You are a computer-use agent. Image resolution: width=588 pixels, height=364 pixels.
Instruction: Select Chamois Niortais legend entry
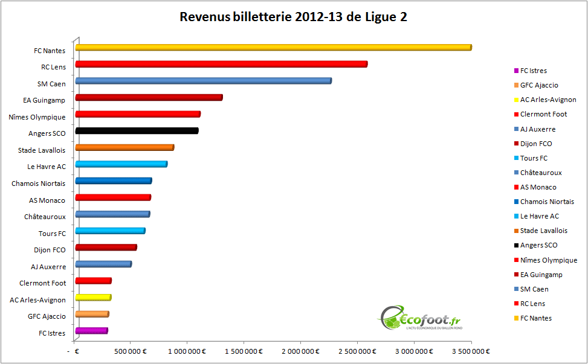pos(544,202)
